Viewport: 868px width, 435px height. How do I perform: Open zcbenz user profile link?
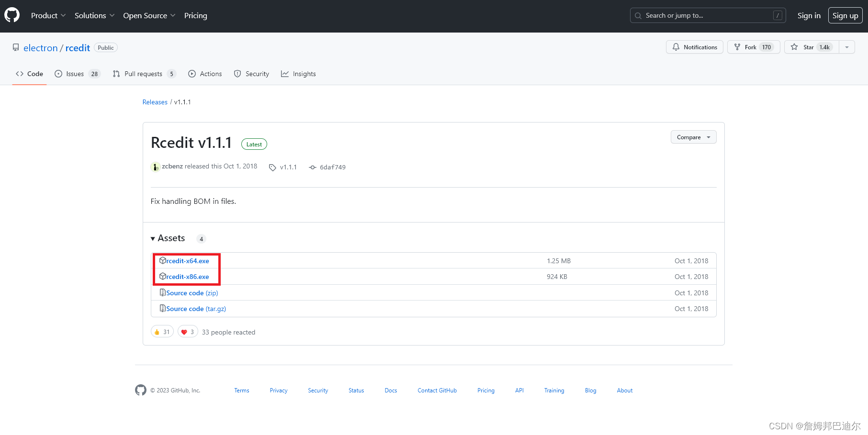tap(172, 166)
